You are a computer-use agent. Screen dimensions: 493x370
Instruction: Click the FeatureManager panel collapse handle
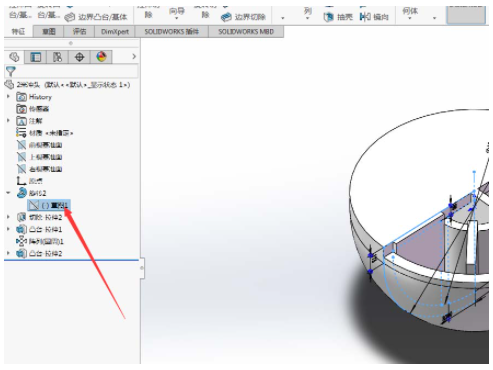[x=142, y=268]
